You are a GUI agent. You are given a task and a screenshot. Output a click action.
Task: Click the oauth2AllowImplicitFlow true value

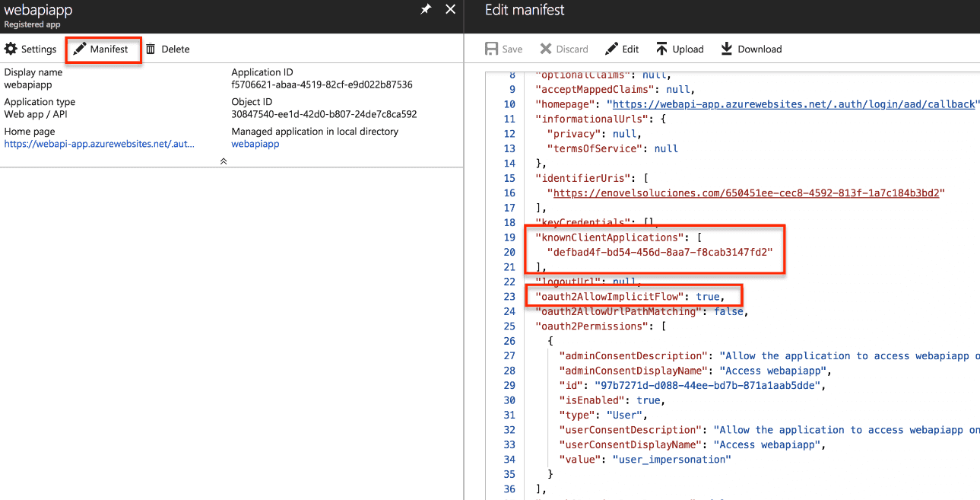pyautogui.click(x=707, y=297)
